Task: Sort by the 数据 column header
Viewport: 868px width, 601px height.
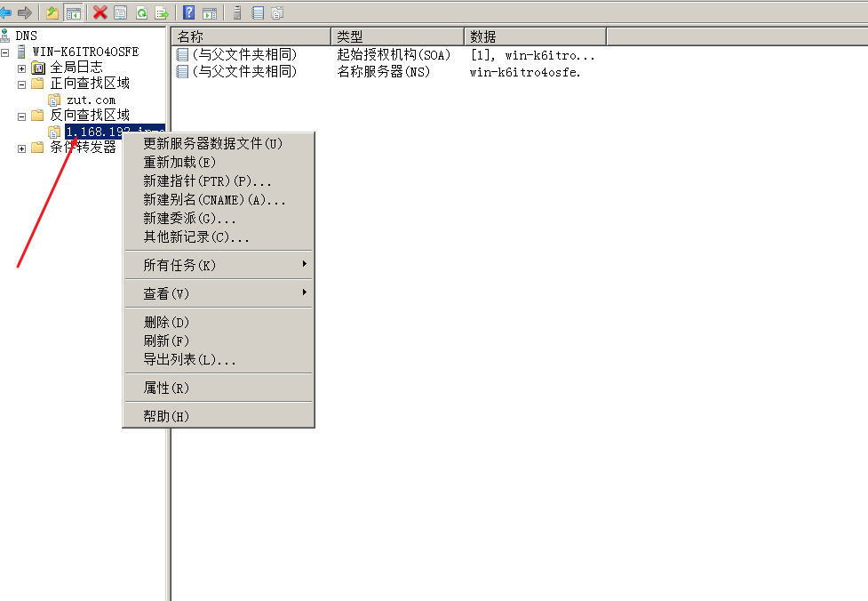Action: click(536, 37)
